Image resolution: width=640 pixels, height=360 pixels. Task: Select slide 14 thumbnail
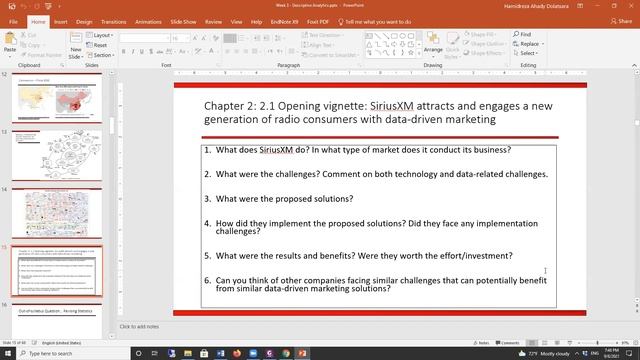[57, 213]
